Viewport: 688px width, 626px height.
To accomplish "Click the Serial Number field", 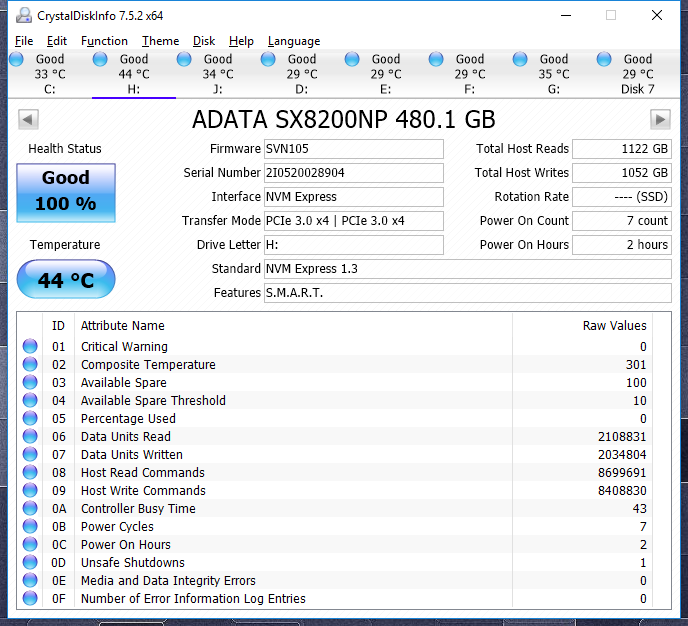I will point(353,173).
